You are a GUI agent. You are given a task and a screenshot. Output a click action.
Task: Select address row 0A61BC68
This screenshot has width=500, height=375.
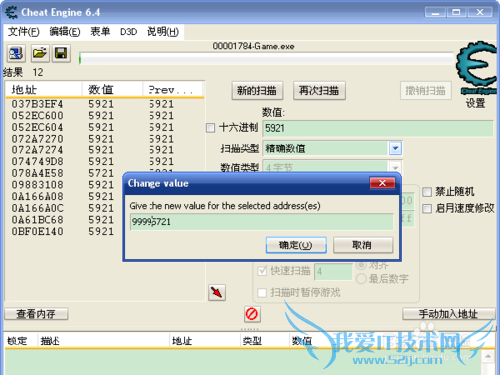coord(37,220)
